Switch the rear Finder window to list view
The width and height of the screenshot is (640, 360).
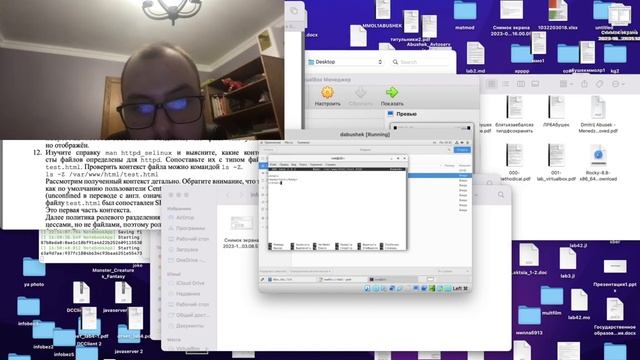[506, 84]
